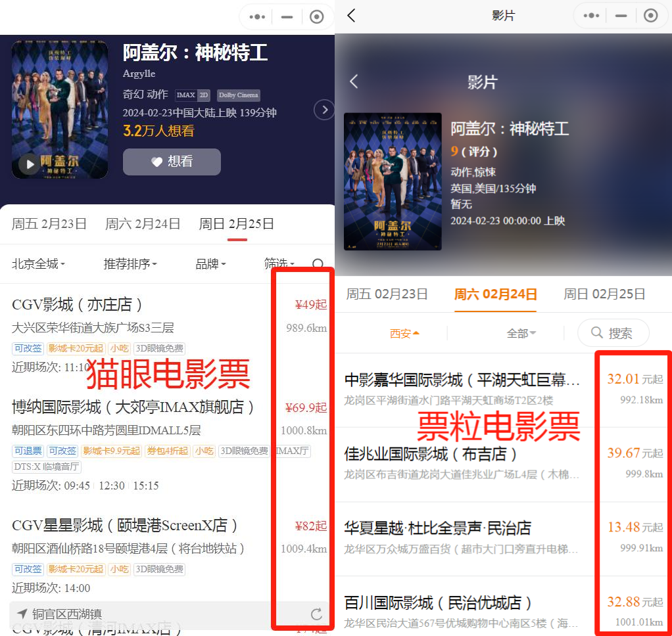The height and width of the screenshot is (636, 672).
Task: Open the Piaoli Argylle poster image
Action: 393,181
